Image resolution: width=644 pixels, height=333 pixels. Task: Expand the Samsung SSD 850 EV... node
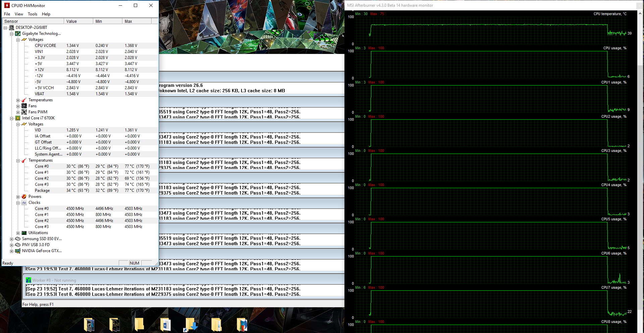pyautogui.click(x=12, y=239)
